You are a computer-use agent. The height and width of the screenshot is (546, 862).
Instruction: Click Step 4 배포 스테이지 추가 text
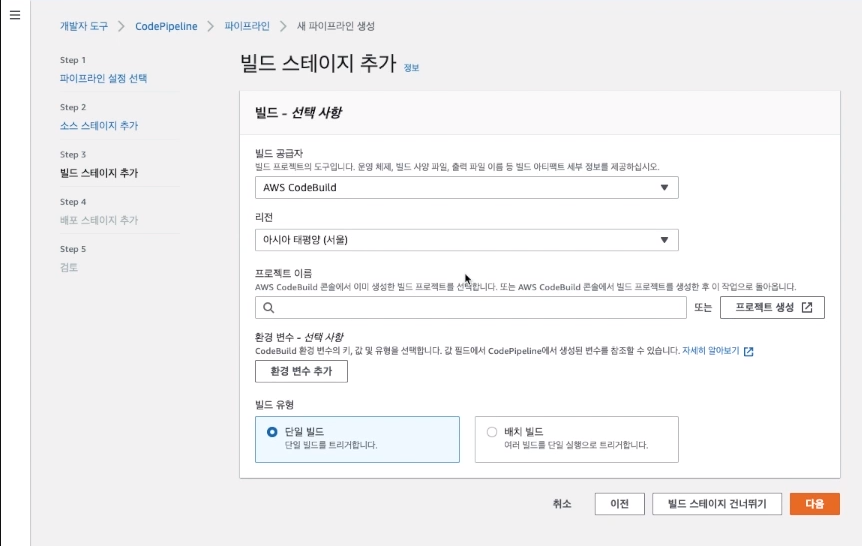point(99,220)
